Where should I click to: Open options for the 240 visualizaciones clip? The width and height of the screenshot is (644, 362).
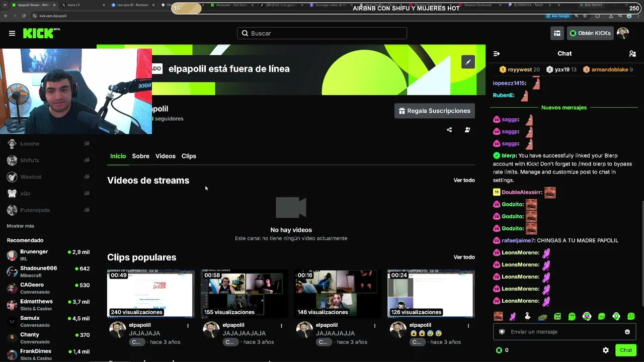click(x=188, y=326)
